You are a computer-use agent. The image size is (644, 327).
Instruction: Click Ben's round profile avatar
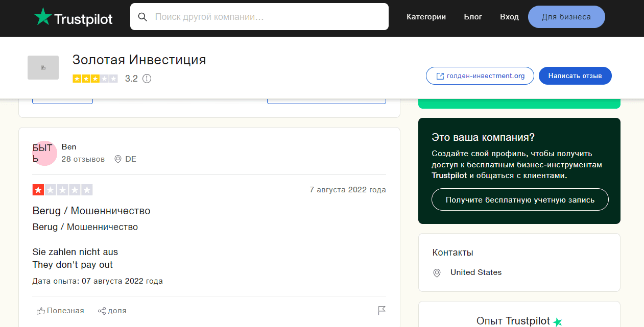tap(44, 153)
